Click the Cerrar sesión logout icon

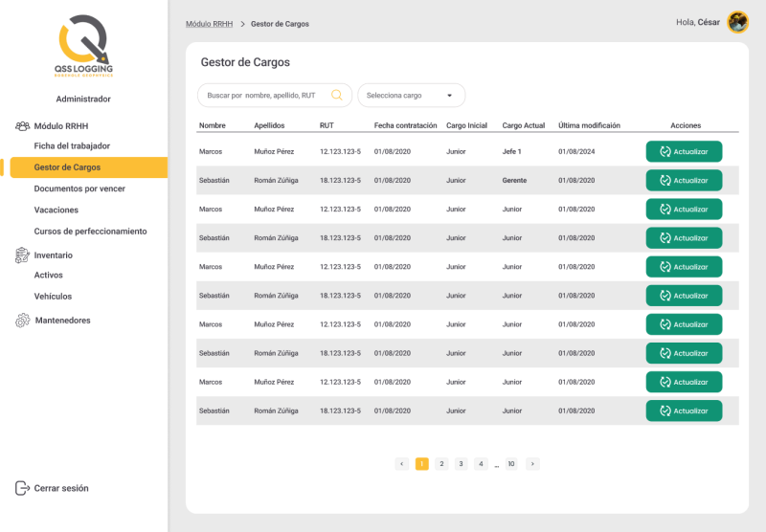pos(22,488)
